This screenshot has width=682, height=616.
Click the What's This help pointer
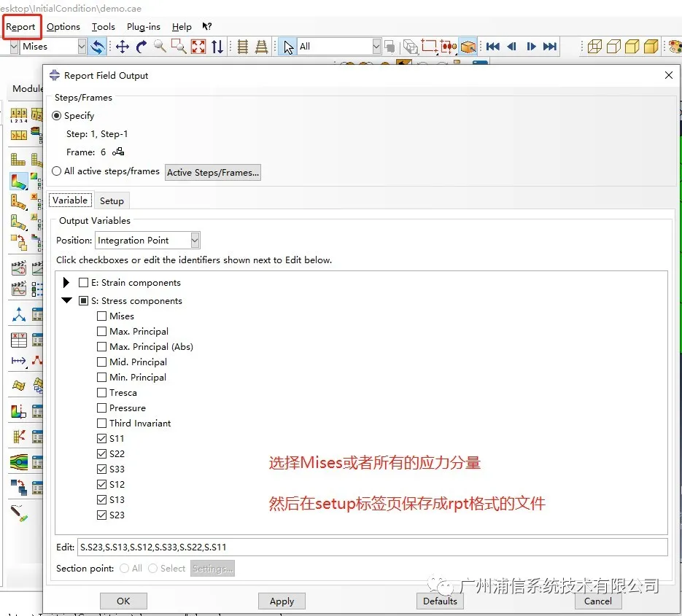pyautogui.click(x=207, y=26)
